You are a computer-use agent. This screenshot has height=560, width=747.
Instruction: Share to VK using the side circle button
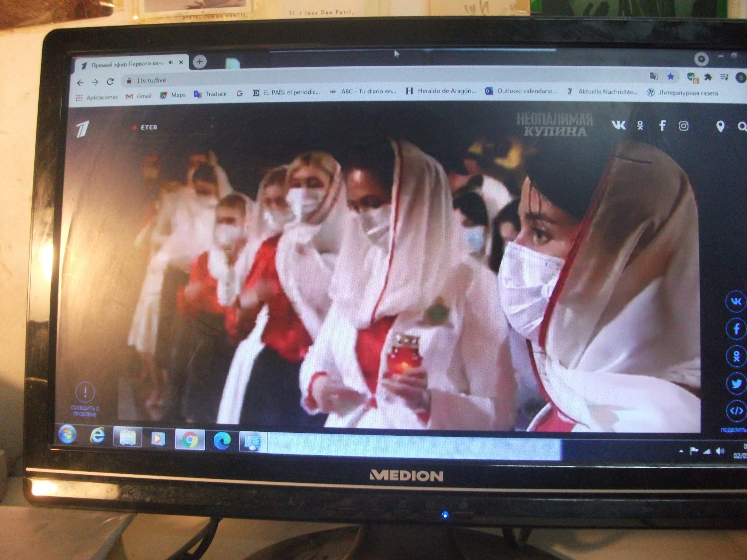(736, 302)
